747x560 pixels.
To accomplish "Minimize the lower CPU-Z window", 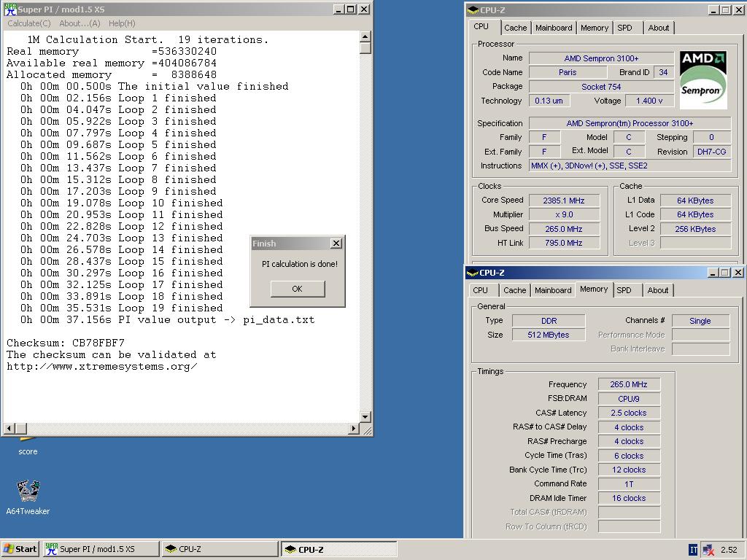I will point(713,273).
